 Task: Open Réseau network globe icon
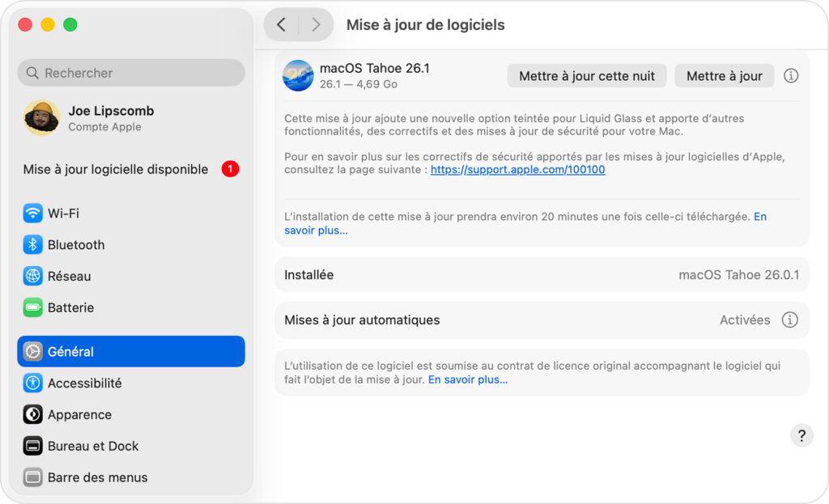(x=32, y=277)
